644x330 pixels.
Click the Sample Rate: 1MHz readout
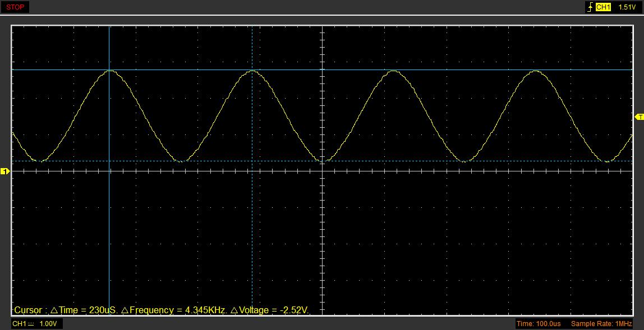(x=601, y=324)
